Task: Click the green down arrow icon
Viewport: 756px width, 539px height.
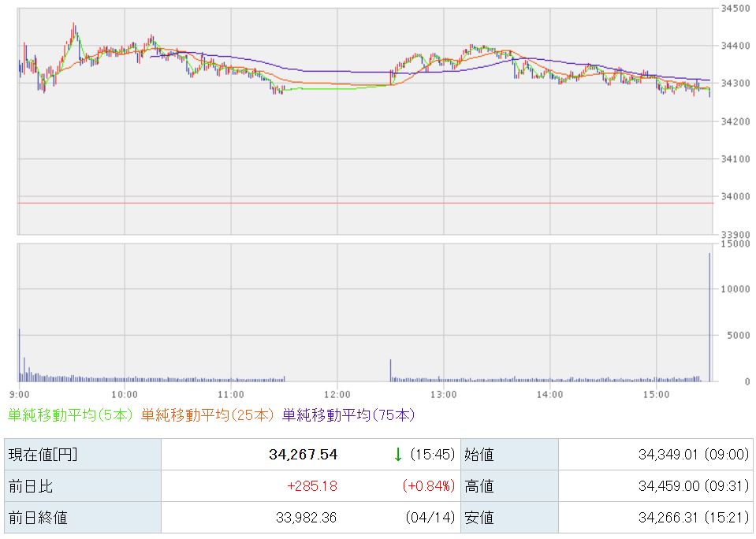Action: (398, 455)
